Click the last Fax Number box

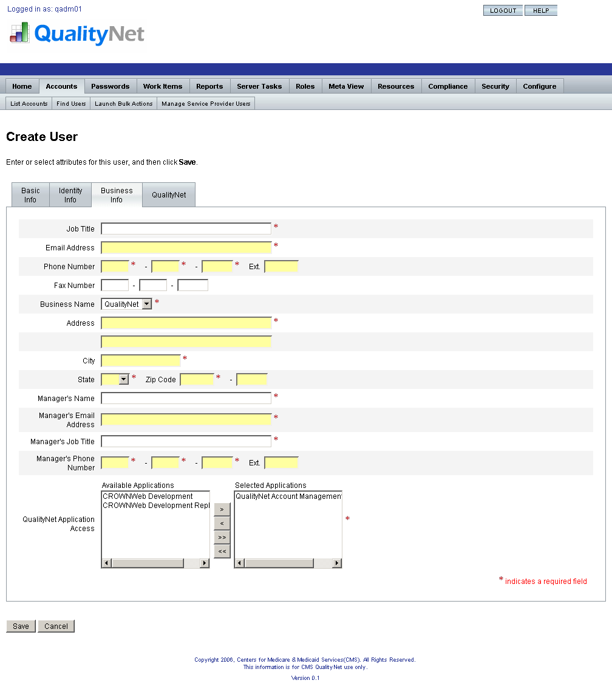point(192,285)
